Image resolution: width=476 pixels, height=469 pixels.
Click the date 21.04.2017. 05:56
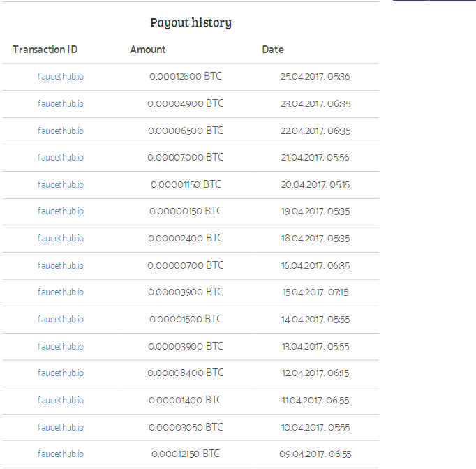click(315, 158)
